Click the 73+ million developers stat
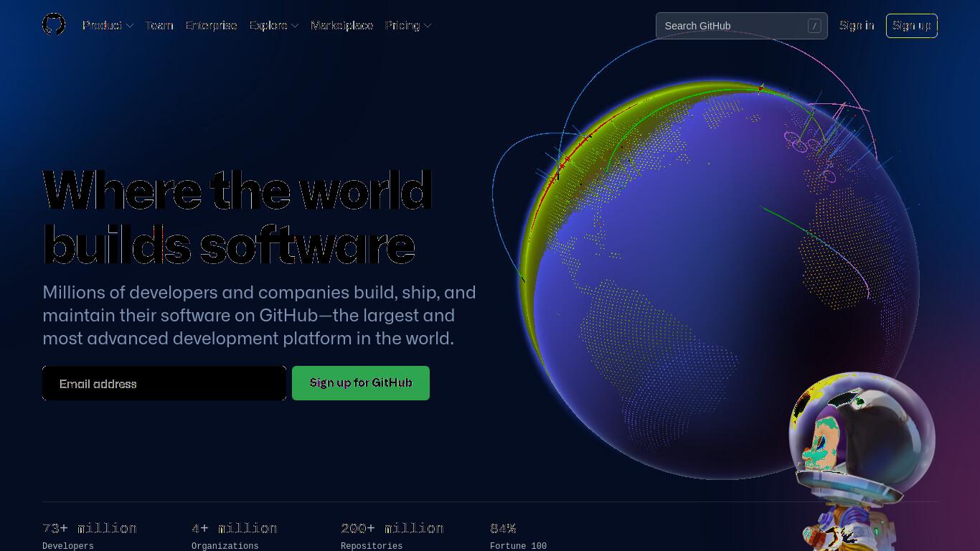This screenshot has height=551, width=980. point(90,536)
